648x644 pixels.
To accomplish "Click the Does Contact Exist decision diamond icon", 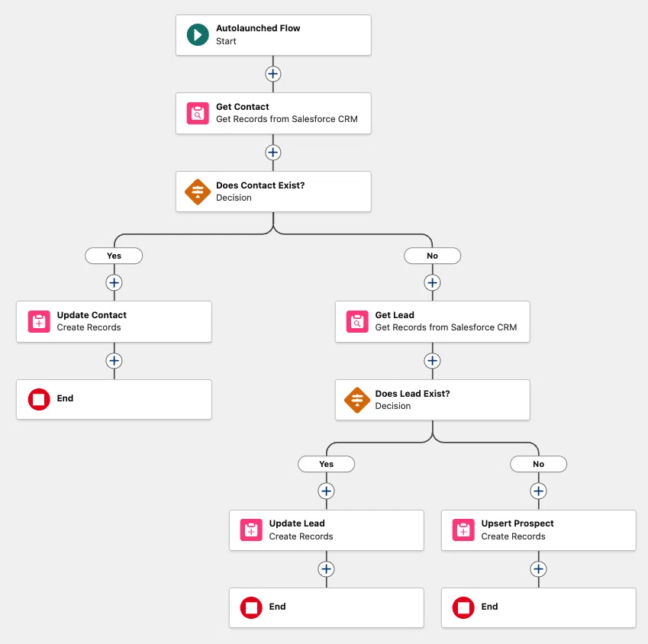I will (x=198, y=192).
